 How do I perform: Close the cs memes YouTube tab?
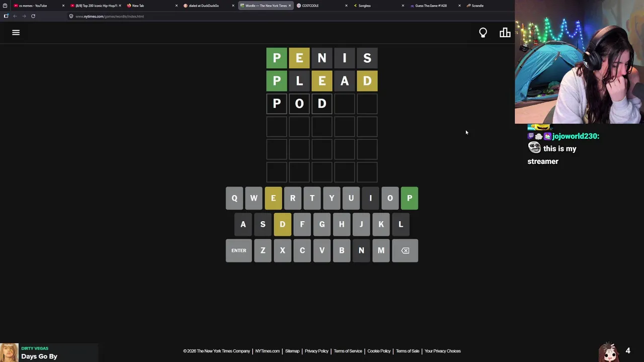[x=63, y=6]
